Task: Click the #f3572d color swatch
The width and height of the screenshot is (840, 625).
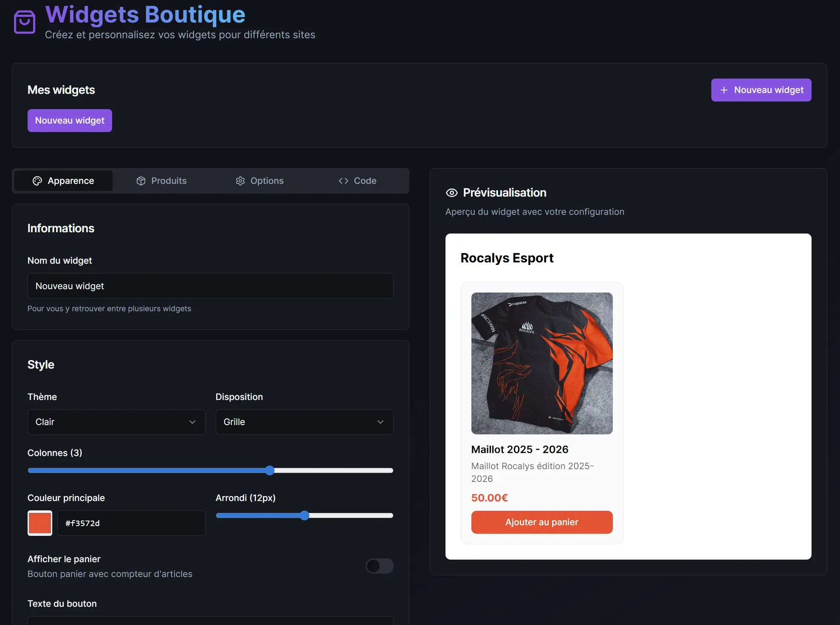Action: 39,523
